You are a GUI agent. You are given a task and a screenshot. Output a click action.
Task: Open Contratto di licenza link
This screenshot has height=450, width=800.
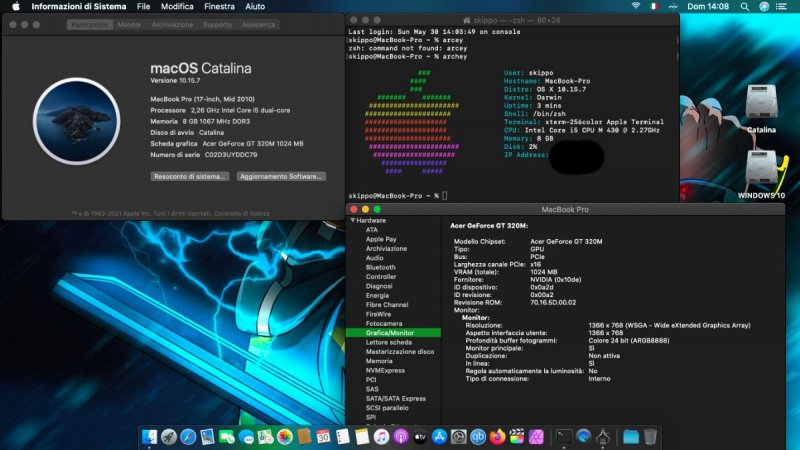(242, 213)
